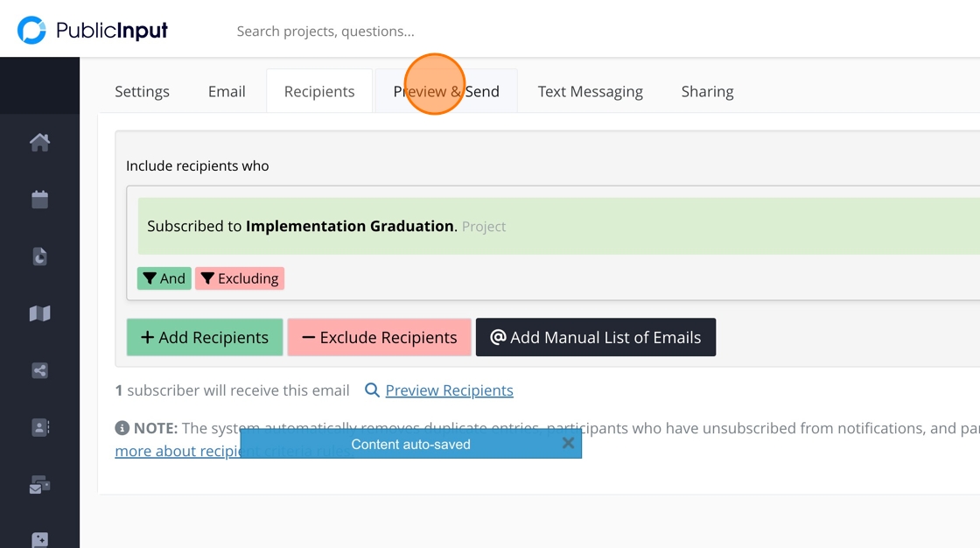
Task: Open the map icon in sidebar
Action: (39, 313)
